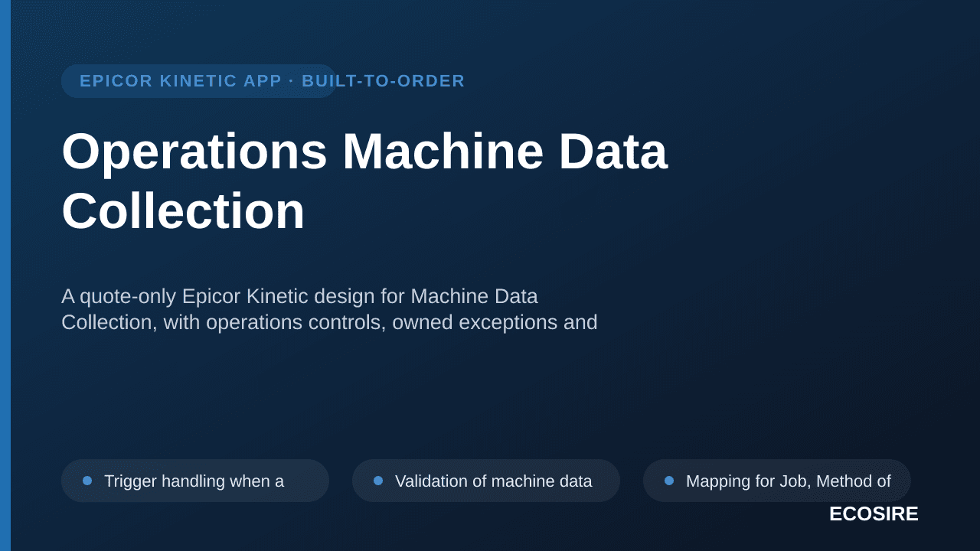The width and height of the screenshot is (980, 551).
Task: Select the 'Operations Machine Data Collection' heading
Action: (364, 181)
